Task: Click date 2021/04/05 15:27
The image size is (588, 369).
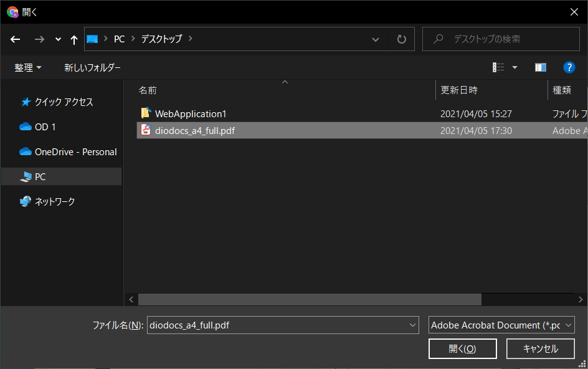Action: click(476, 113)
